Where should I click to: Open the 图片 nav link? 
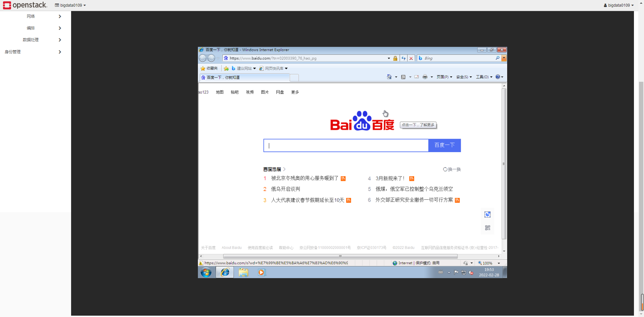[265, 92]
